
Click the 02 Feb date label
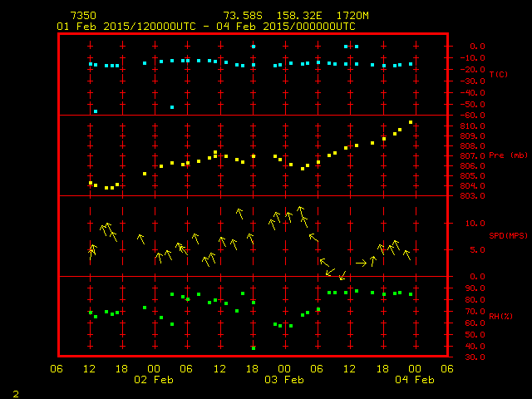[154, 379]
